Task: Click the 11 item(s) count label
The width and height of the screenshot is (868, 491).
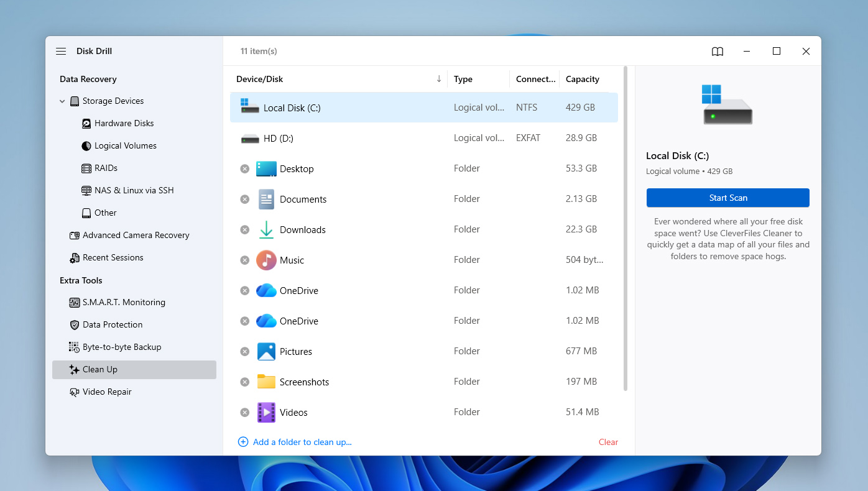Action: click(x=259, y=52)
